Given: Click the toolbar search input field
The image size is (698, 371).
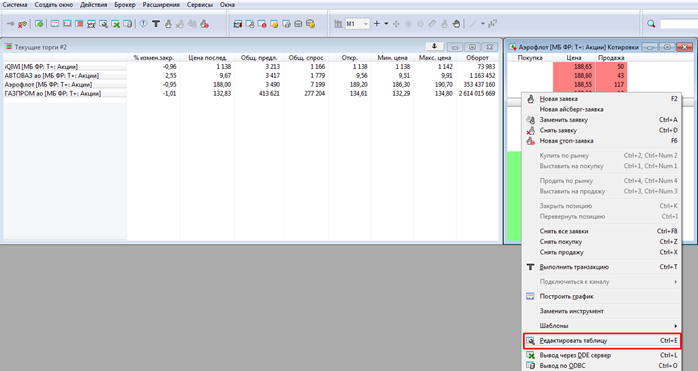Looking at the screenshot, I should click(x=679, y=24).
